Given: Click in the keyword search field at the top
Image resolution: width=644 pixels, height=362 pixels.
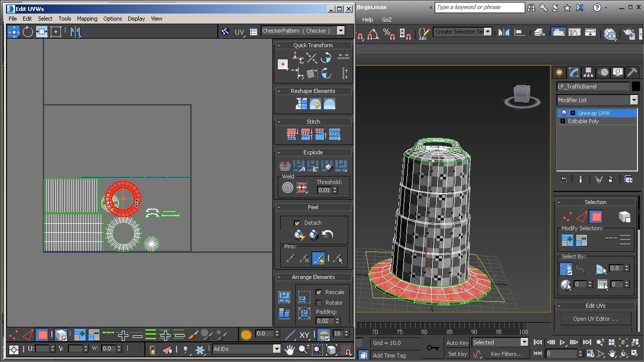Looking at the screenshot, I should pyautogui.click(x=479, y=7).
